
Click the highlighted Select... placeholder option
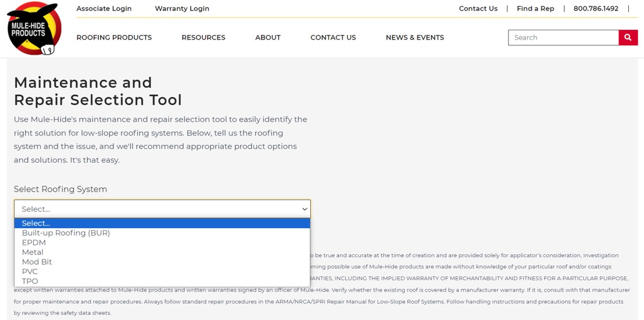[36, 223]
